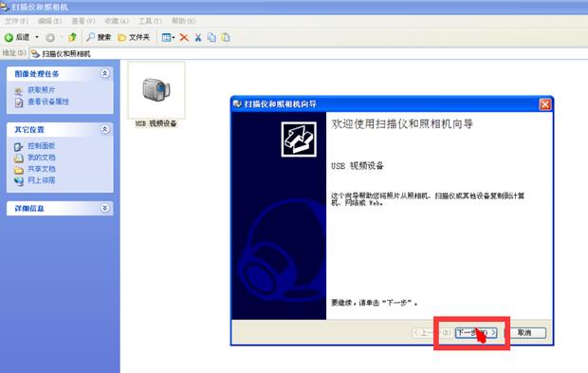
Task: Click the 要继续，请单击“下一步” text
Action: tap(374, 303)
